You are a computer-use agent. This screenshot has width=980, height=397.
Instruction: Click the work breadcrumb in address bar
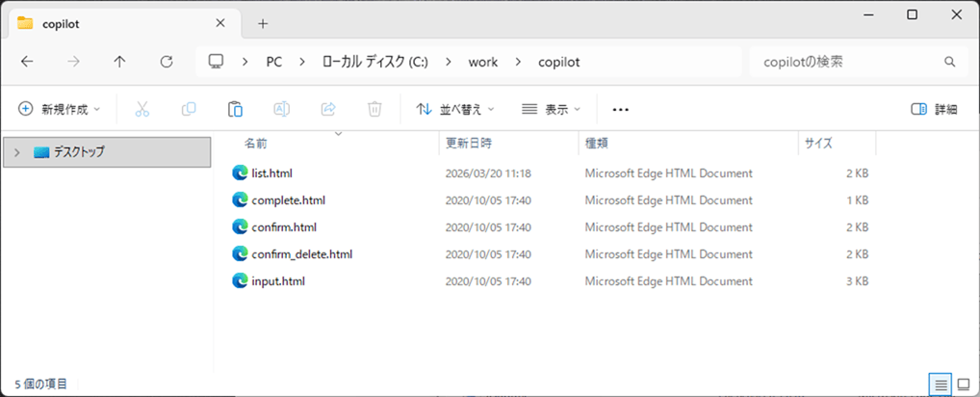pyautogui.click(x=483, y=62)
